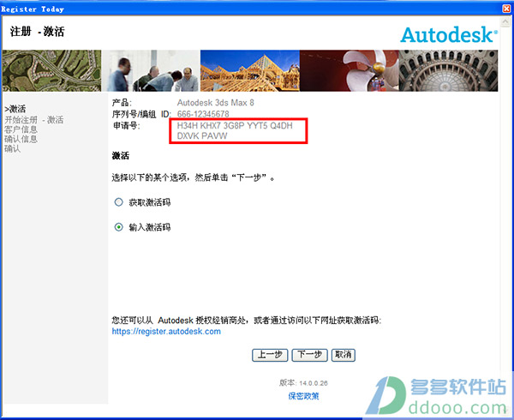514x420 pixels.
Task: Click the product name Autodesk 3ds Max 8
Action: pos(216,103)
